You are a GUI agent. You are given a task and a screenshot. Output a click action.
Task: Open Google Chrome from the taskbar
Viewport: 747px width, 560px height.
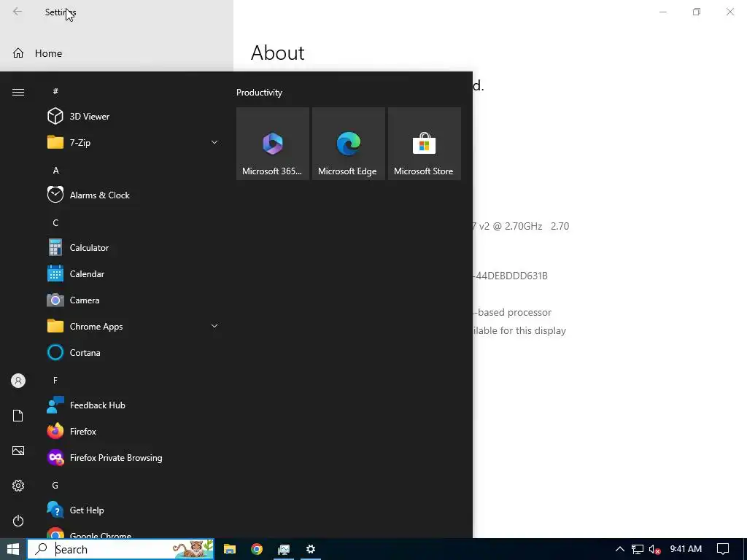[257, 549]
